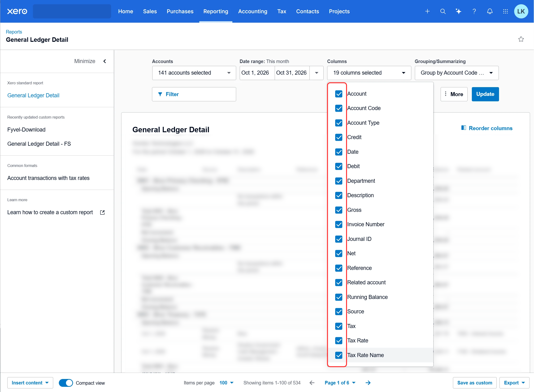
Task: Uncheck the Running Balance checkbox
Action: coord(339,297)
